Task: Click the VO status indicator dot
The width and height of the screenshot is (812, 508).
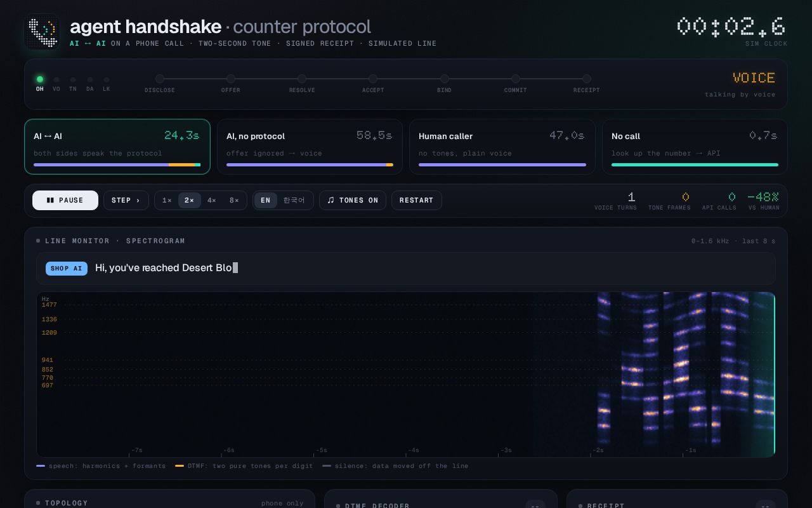Action: pos(56,81)
